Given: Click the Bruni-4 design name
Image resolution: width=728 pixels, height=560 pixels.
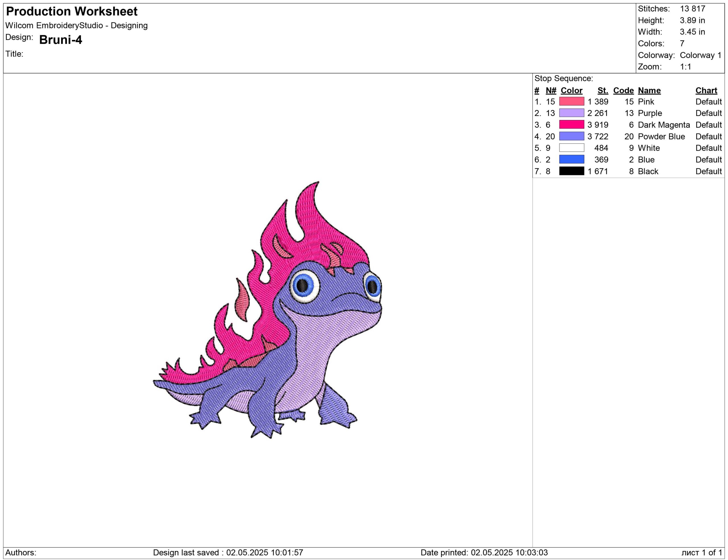Looking at the screenshot, I should click(x=61, y=40).
